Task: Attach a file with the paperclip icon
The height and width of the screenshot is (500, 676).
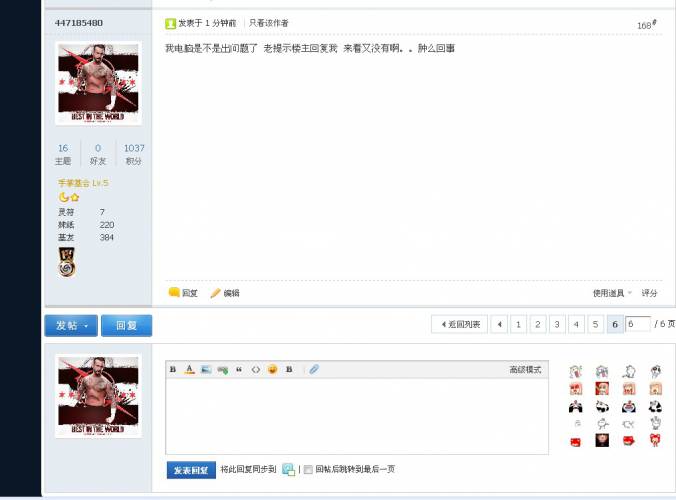Action: point(314,369)
